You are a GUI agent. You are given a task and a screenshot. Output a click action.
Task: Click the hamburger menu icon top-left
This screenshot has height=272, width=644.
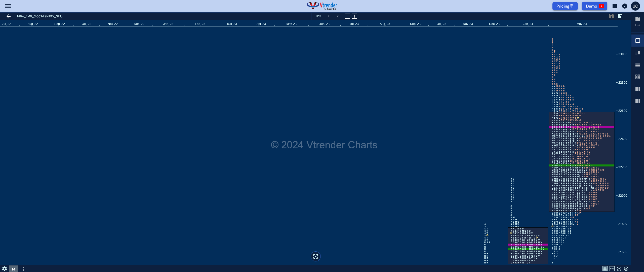[x=8, y=6]
